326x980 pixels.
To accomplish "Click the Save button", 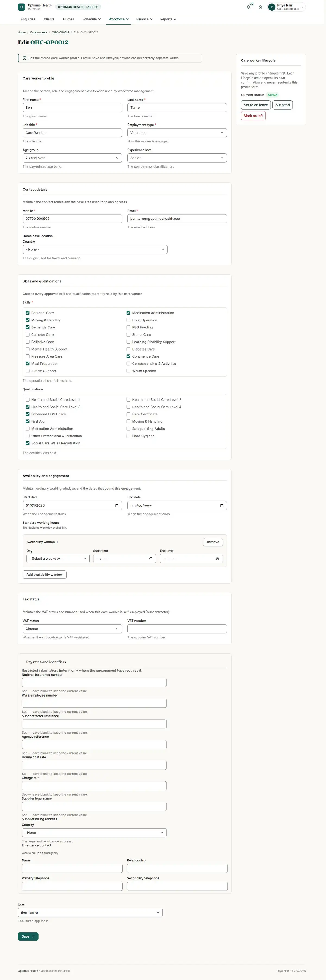I will pyautogui.click(x=28, y=937).
